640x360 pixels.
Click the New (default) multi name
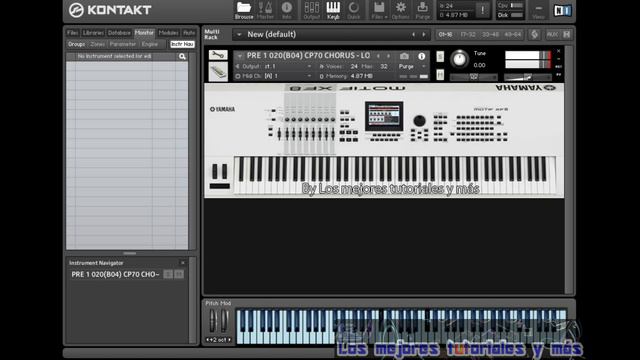click(271, 34)
